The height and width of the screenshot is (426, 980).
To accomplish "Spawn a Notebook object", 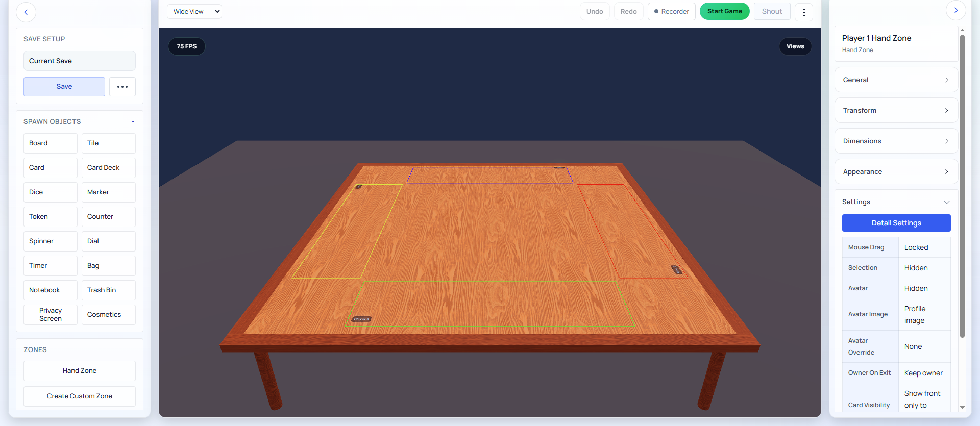I will pyautogui.click(x=51, y=290).
